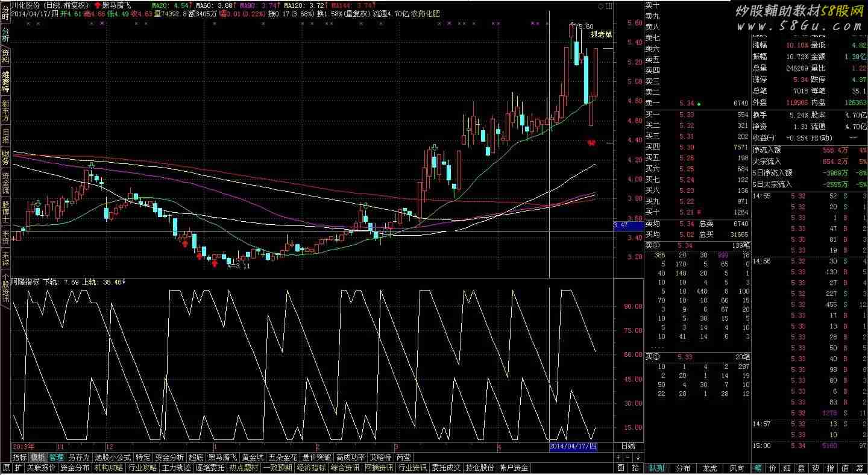Open 热点题材 in the bottom bar

[x=244, y=468]
